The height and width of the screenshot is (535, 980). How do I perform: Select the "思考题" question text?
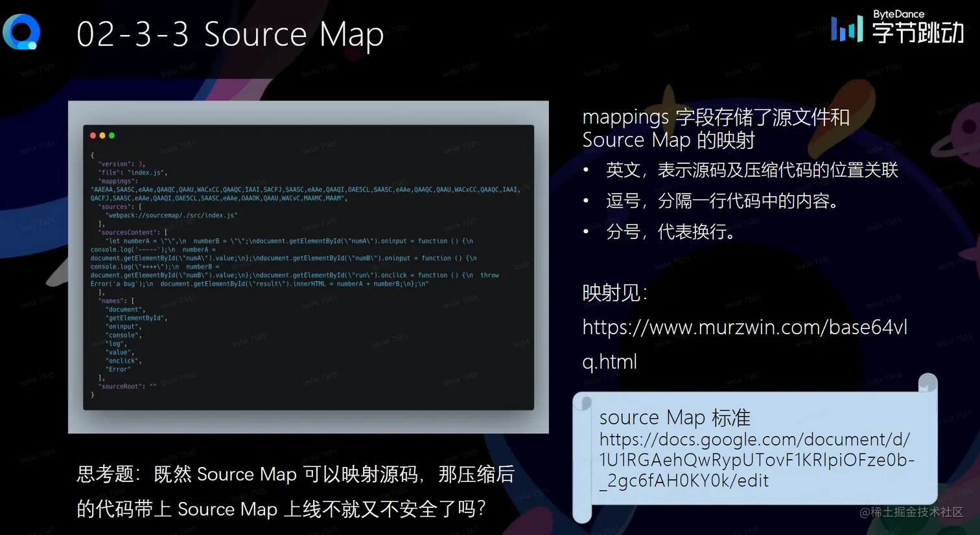296,492
